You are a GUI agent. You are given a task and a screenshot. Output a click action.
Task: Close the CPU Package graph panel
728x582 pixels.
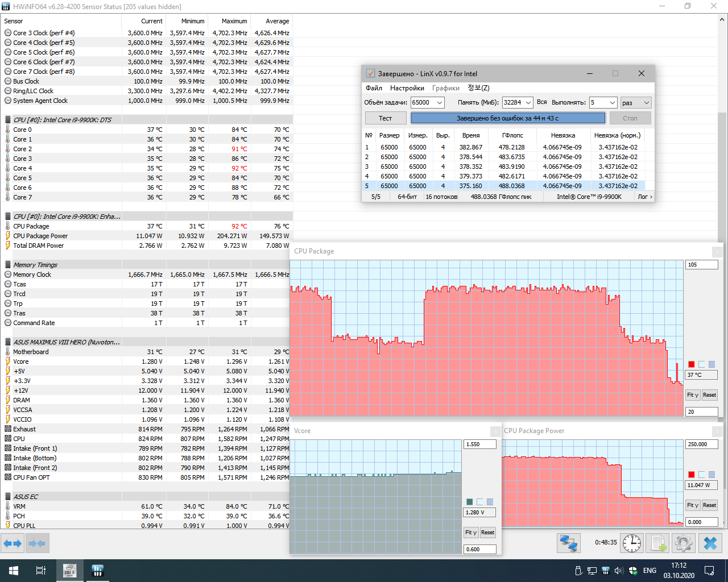[717, 251]
